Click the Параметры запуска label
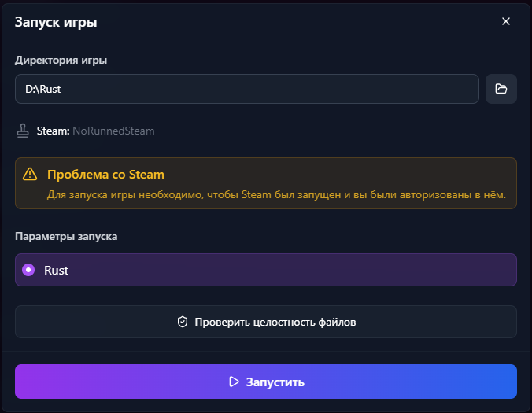 66,236
